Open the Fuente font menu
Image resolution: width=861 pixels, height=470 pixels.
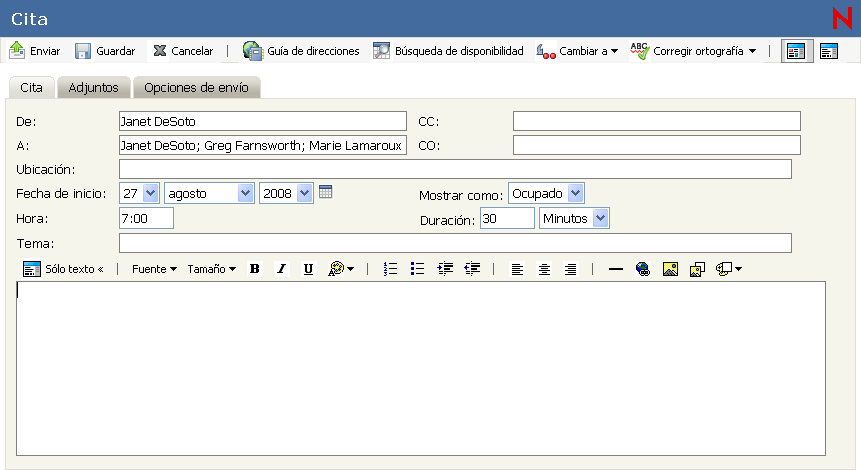154,269
